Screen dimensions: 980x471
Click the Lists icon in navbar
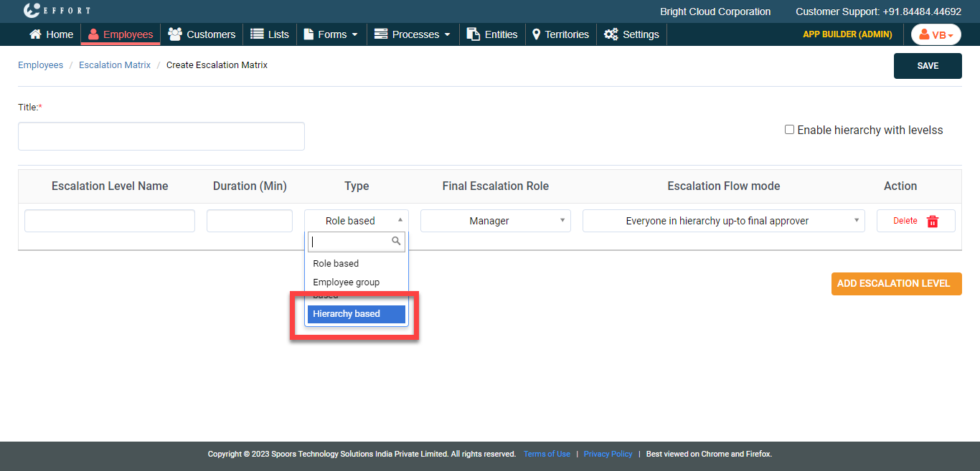tap(257, 34)
